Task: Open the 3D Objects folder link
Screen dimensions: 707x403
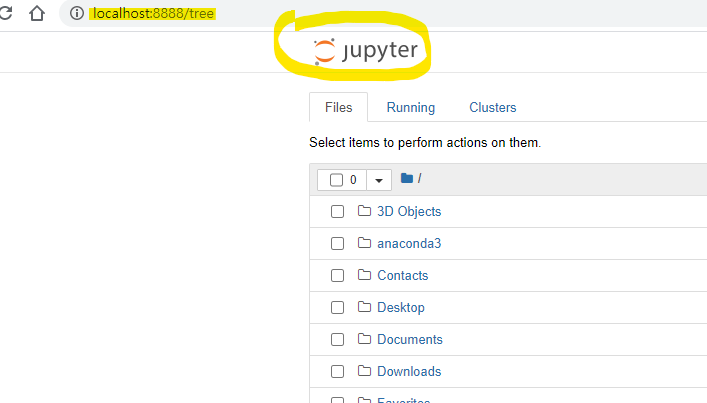Action: point(409,211)
